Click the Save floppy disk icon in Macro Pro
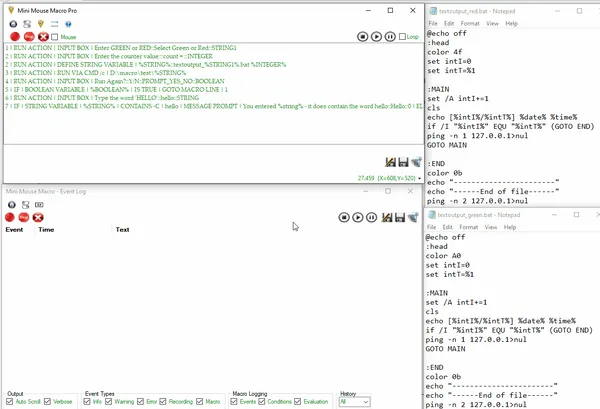Image resolution: width=600 pixels, height=409 pixels. (x=402, y=161)
